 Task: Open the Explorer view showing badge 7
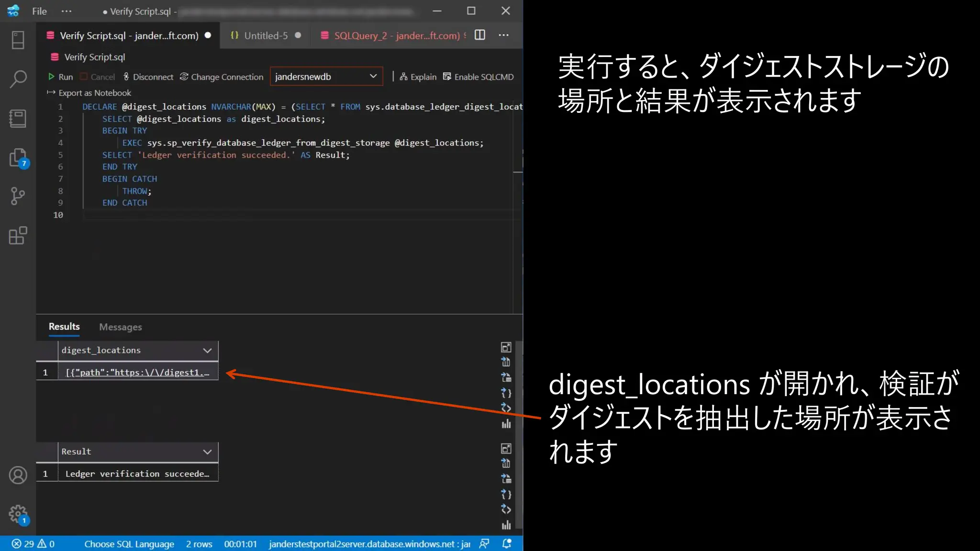click(x=18, y=158)
